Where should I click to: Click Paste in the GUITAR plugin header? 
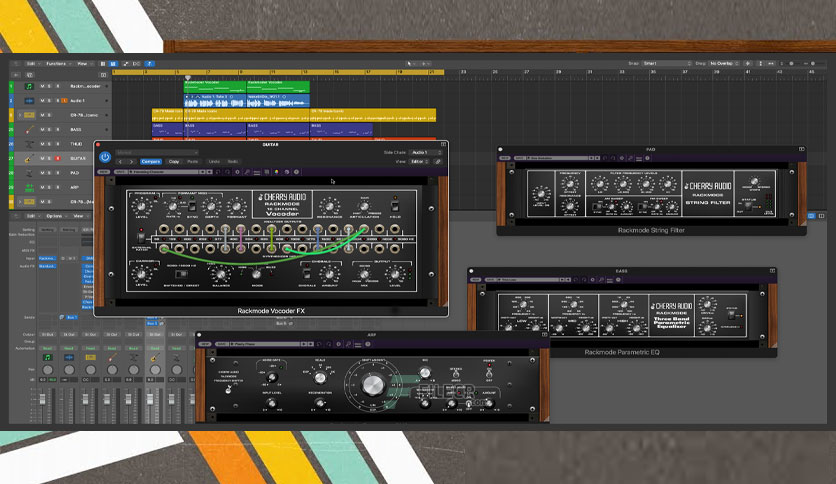tap(192, 162)
